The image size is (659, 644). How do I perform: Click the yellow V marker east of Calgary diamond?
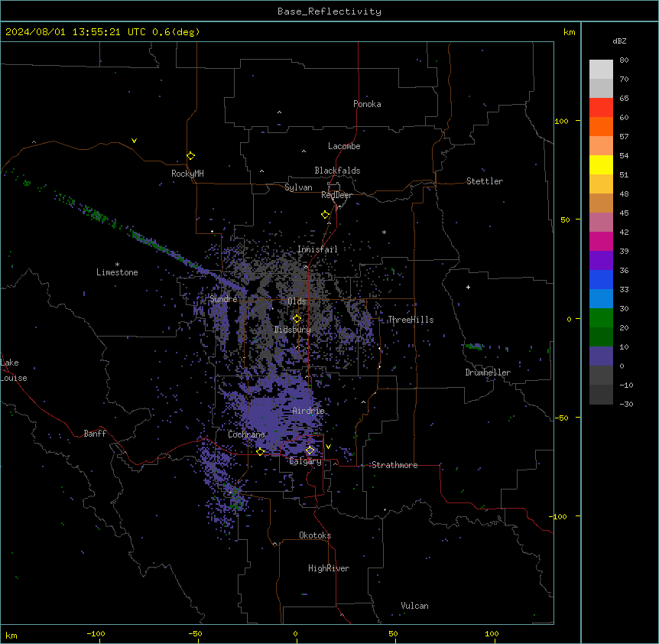pyautogui.click(x=328, y=447)
